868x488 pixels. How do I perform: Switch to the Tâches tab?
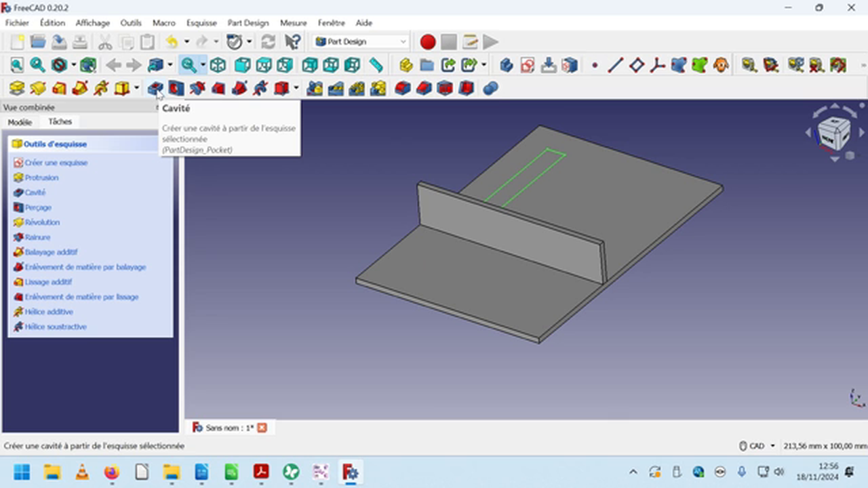(x=60, y=121)
